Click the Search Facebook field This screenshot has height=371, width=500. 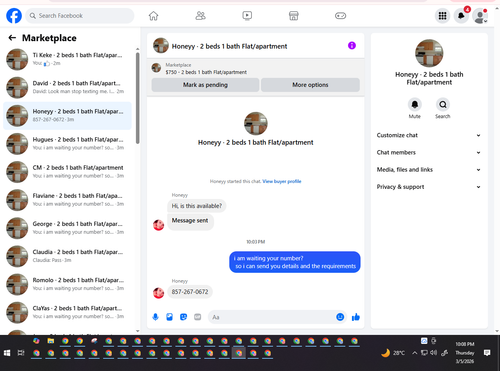[x=80, y=16]
